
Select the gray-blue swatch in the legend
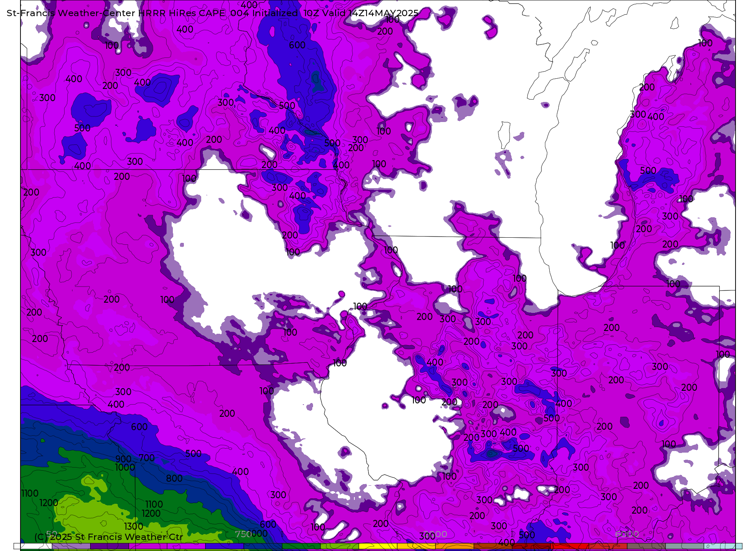pos(685,546)
